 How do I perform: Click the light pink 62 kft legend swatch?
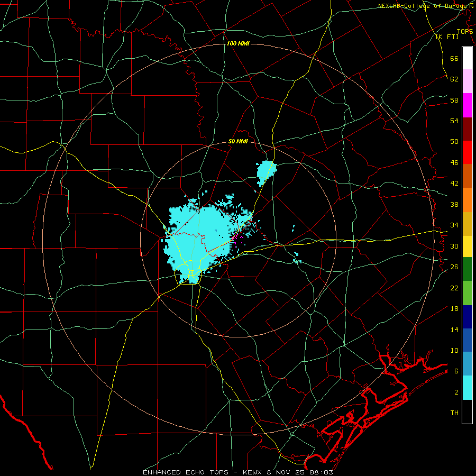point(467,81)
